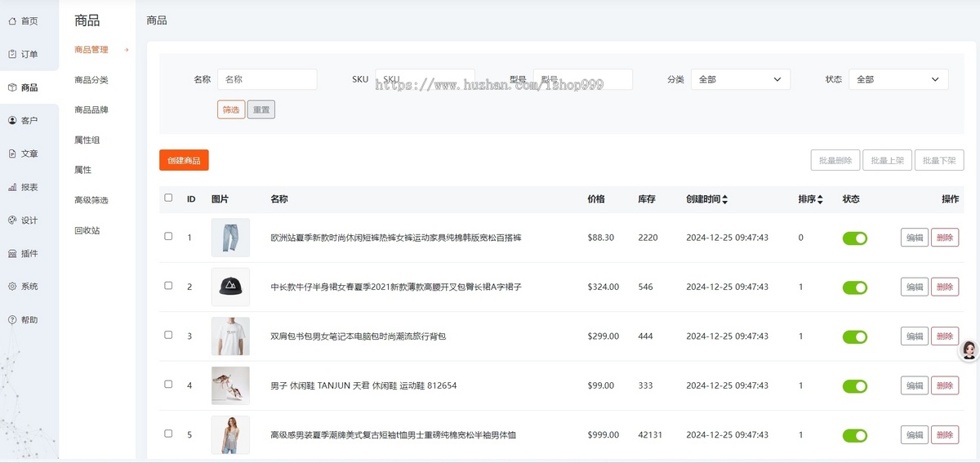The image size is (980, 463).
Task: Check the box for product ID 2
Action: 168,286
